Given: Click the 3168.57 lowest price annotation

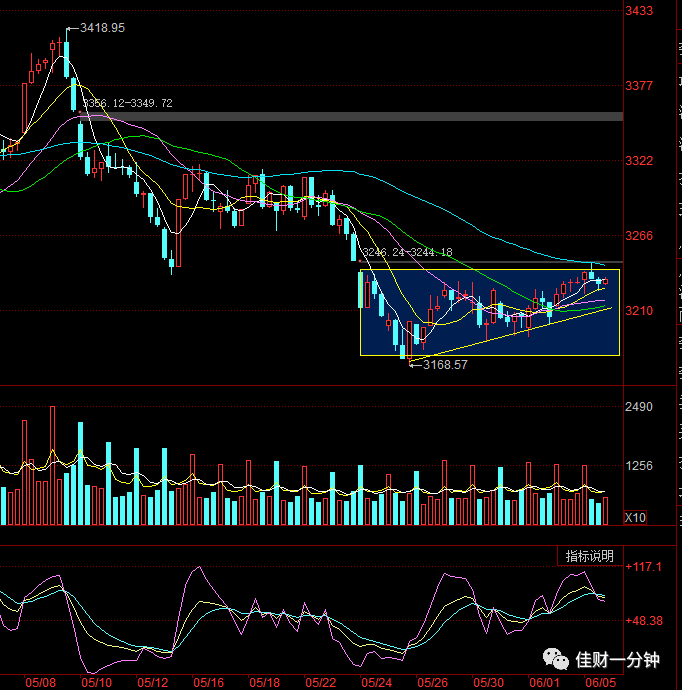Looking at the screenshot, I should click(445, 364).
